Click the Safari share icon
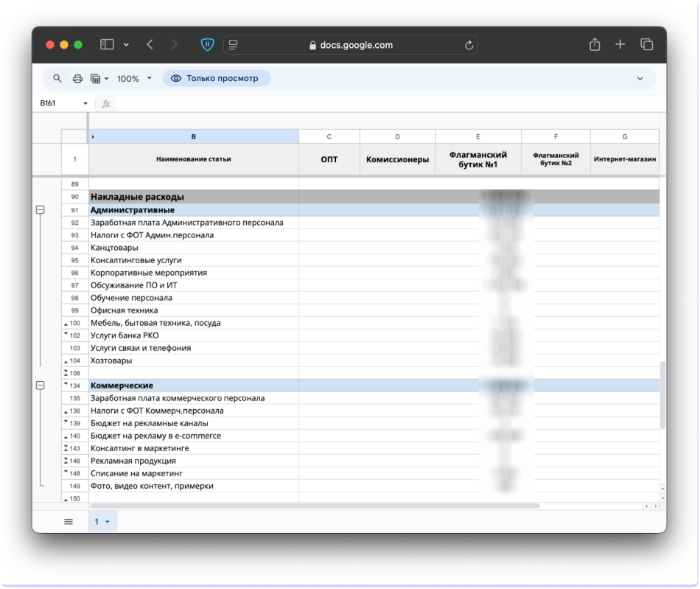Image resolution: width=700 pixels, height=589 pixels. (595, 45)
